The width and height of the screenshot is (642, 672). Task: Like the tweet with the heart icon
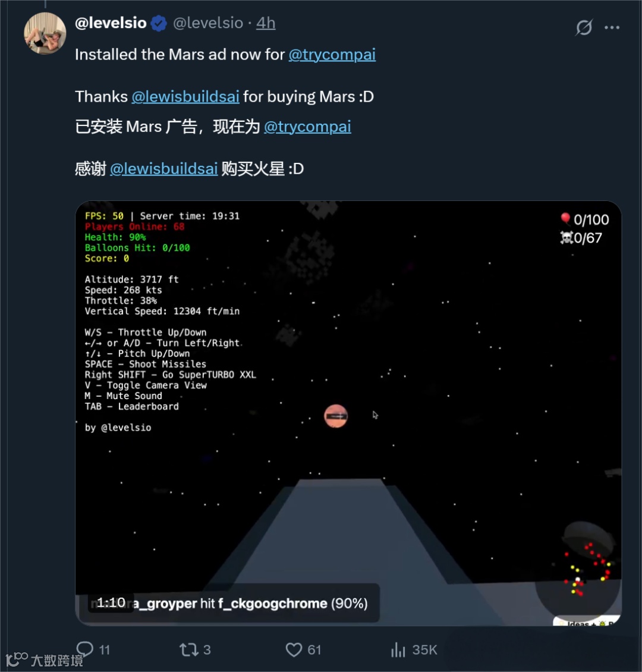[294, 650]
